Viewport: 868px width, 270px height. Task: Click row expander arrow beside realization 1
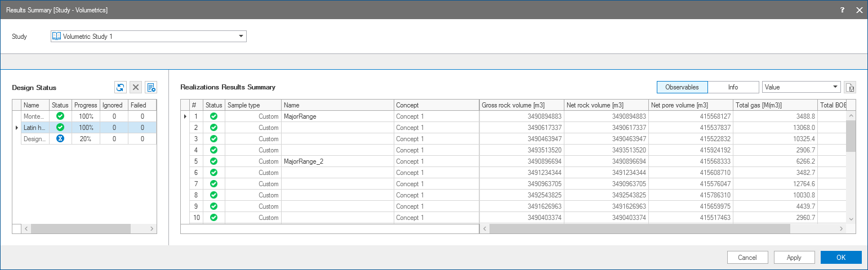click(x=185, y=116)
